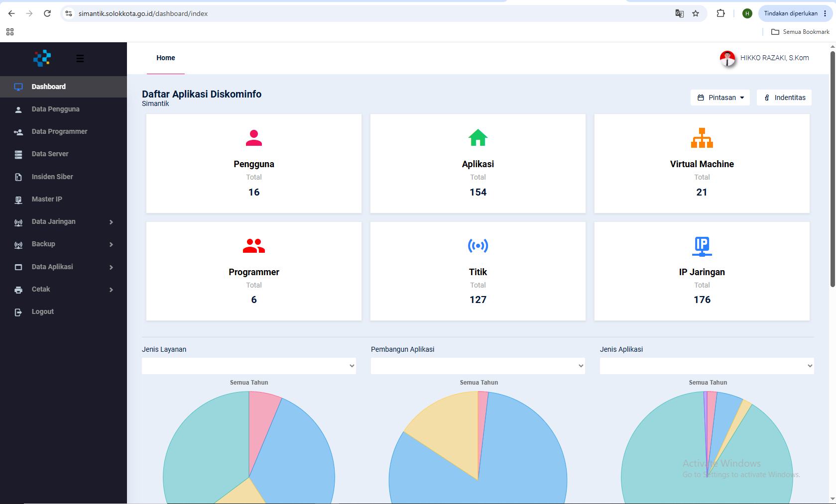The image size is (836, 504).
Task: Click the translate page icon
Action: coord(679,13)
